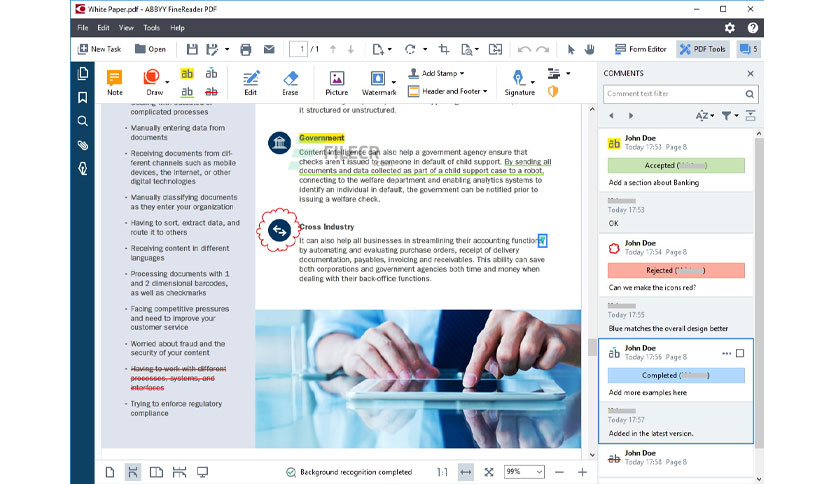Open the settings gear

click(729, 28)
